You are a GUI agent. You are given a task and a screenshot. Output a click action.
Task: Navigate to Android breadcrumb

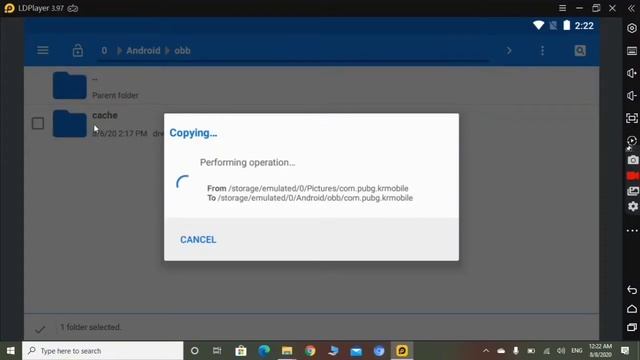coord(143,51)
